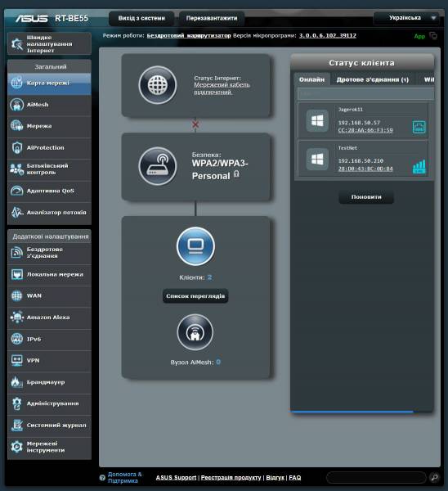Viewport: 448px width, 491px height.
Task: Open Мережеві інструменти icon
Action: (x=17, y=447)
